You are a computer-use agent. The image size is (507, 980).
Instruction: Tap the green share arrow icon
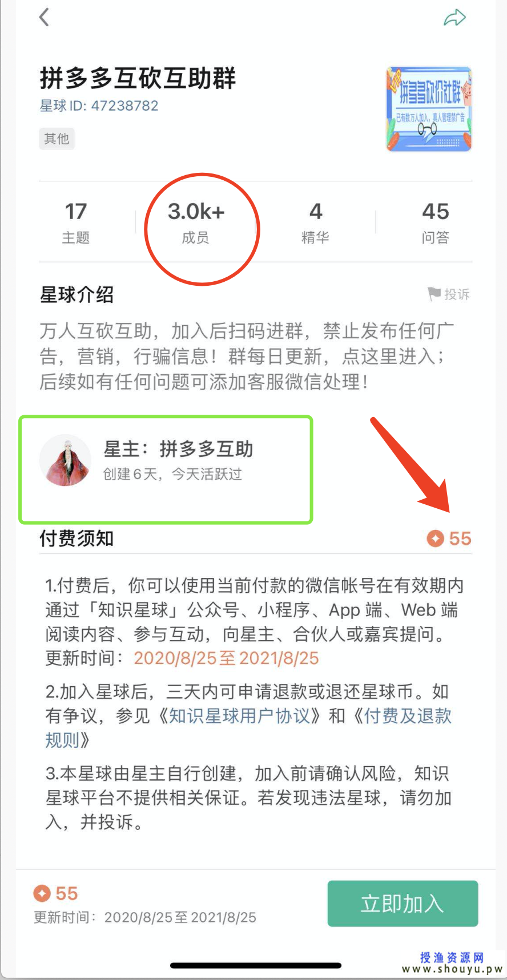pos(455,18)
